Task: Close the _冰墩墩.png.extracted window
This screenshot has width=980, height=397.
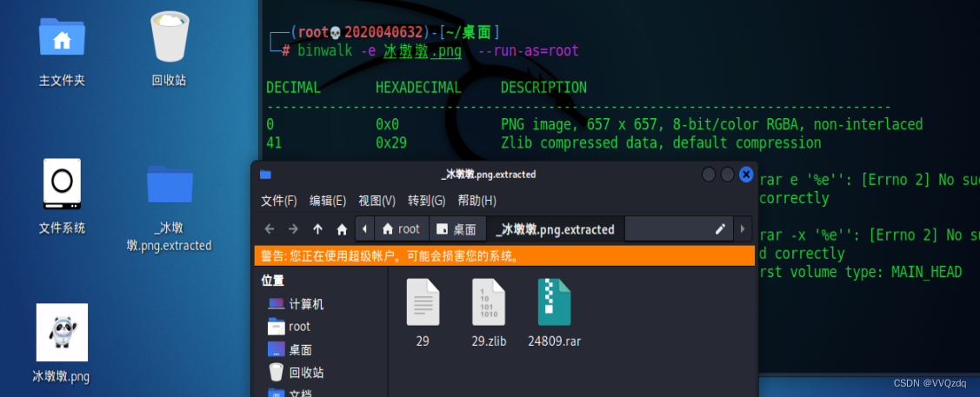Action: (746, 175)
